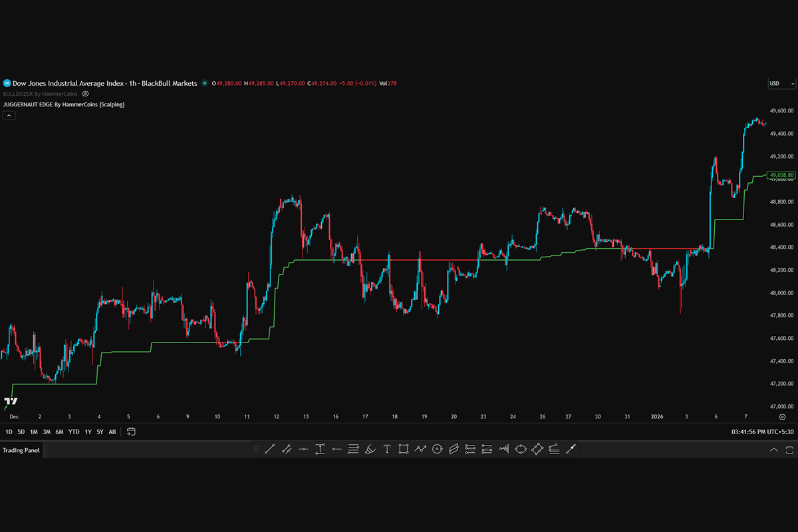Open chart settings gear on time axis

point(782,416)
